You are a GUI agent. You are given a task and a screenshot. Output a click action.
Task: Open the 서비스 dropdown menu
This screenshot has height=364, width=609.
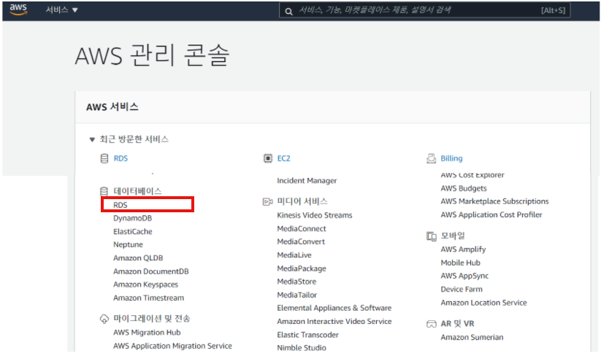tap(62, 10)
